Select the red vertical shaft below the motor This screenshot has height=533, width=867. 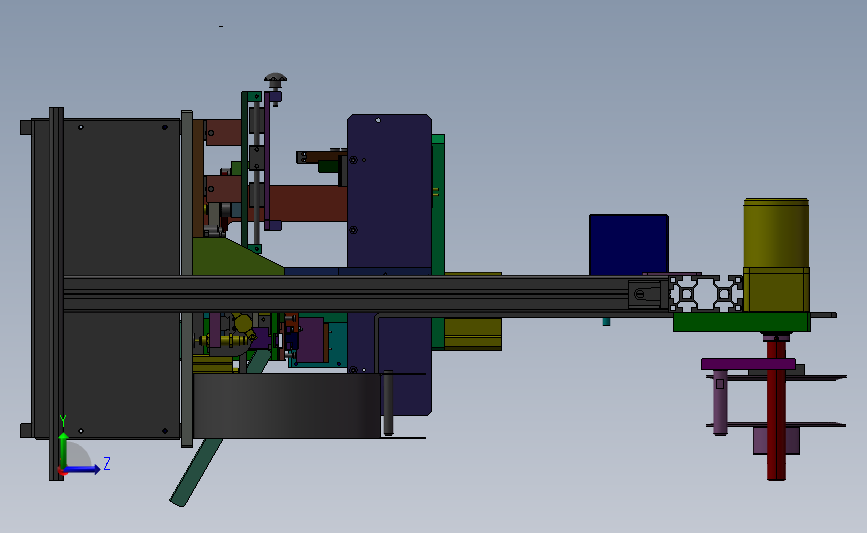pos(776,410)
